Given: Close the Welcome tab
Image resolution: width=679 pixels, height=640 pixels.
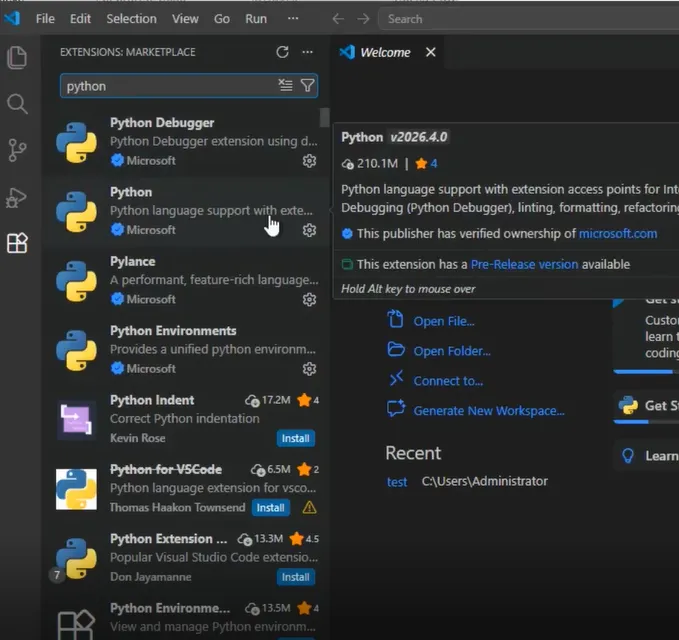Looking at the screenshot, I should [430, 52].
